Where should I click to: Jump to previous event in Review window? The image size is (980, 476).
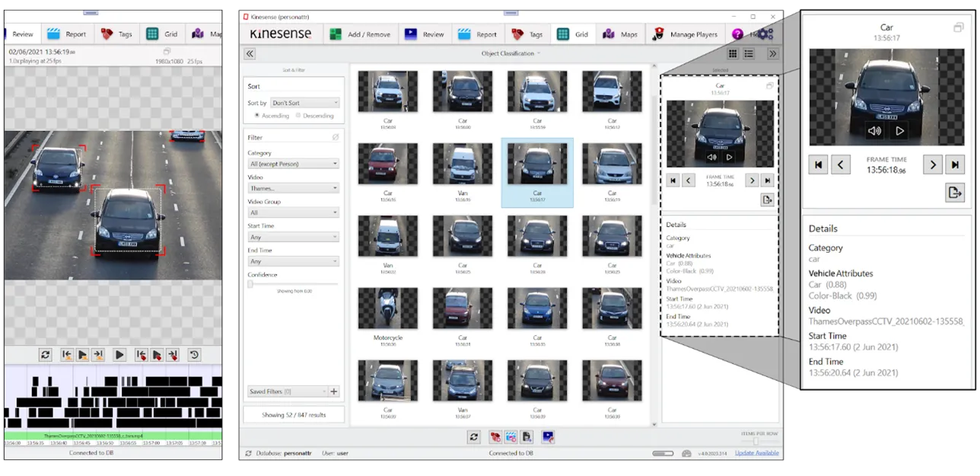pos(68,355)
